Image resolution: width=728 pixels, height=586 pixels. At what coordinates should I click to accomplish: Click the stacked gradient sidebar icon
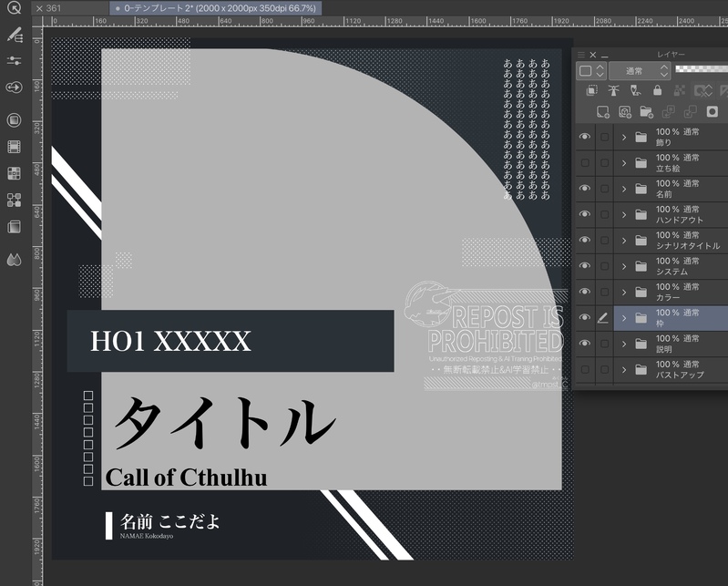(x=15, y=227)
